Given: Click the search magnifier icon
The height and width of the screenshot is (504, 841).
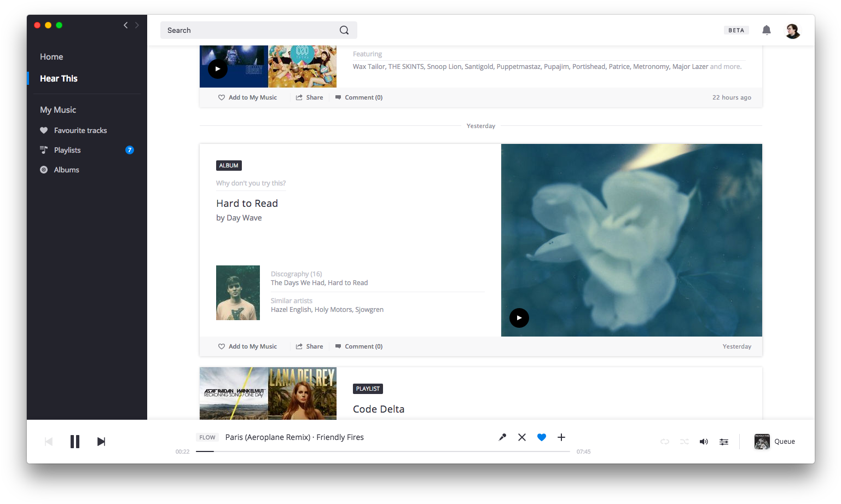Looking at the screenshot, I should (x=344, y=30).
